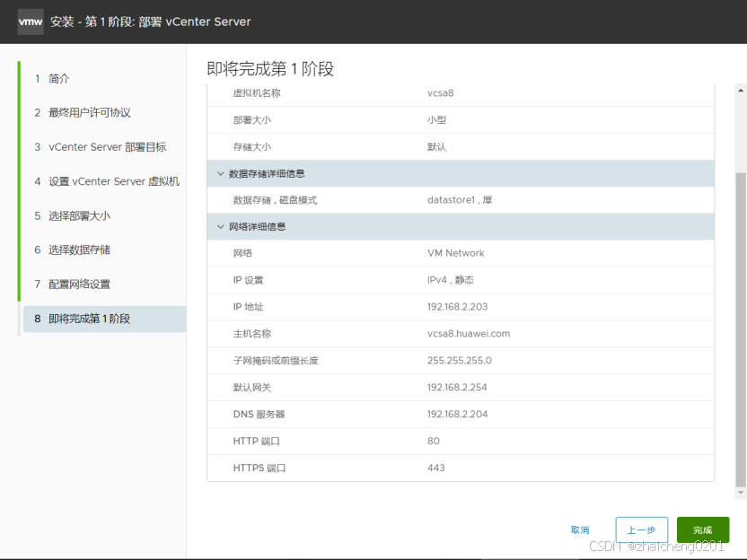Select step 8 即将完成第 1 阶段
Viewport: 747px width, 560px height.
click(105, 319)
